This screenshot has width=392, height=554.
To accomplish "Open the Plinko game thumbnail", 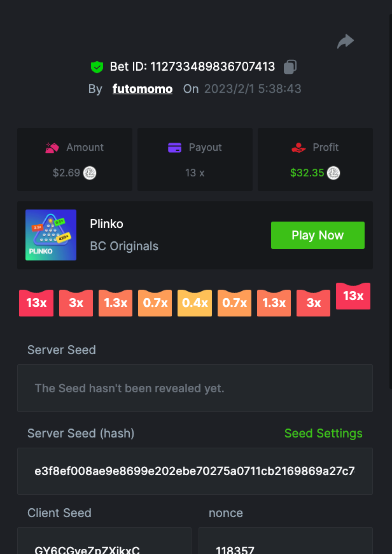I will [x=51, y=235].
